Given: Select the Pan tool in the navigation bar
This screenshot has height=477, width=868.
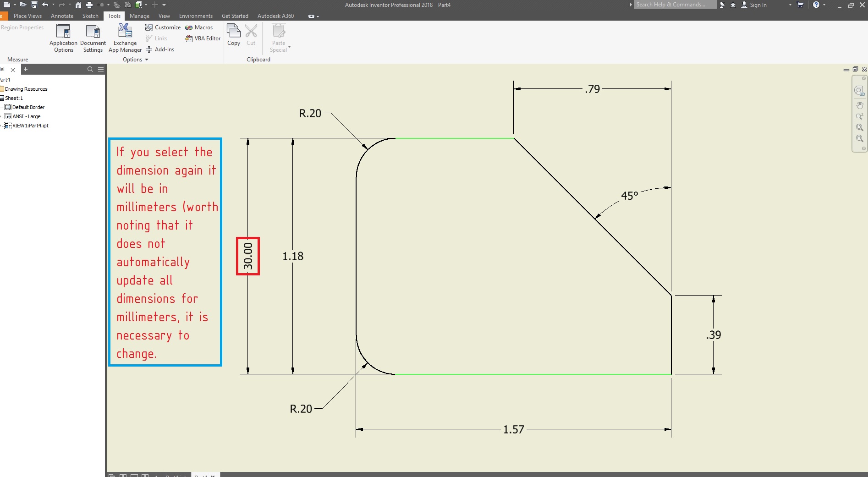Looking at the screenshot, I should tap(860, 104).
